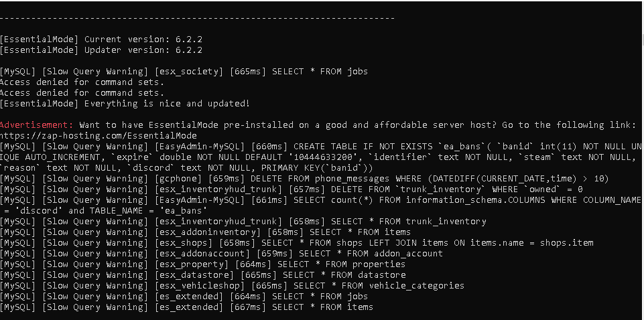The width and height of the screenshot is (644, 320).
Task: Click the EssentialMode Current version 6.2.2 line
Action: coord(101,39)
